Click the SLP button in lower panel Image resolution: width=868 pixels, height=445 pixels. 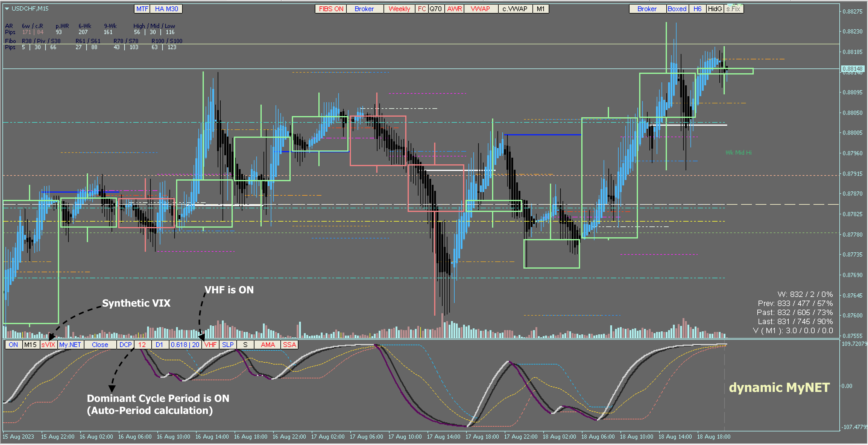click(x=228, y=345)
